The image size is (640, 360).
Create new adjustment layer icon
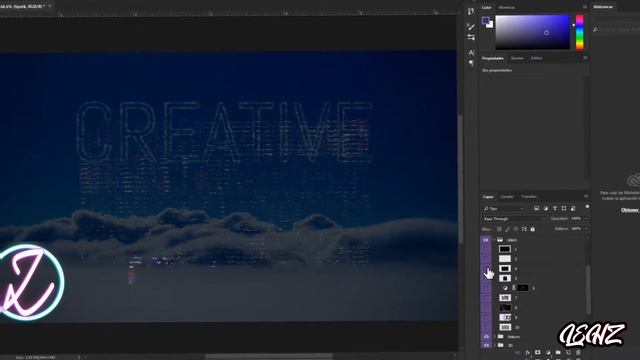click(548, 353)
